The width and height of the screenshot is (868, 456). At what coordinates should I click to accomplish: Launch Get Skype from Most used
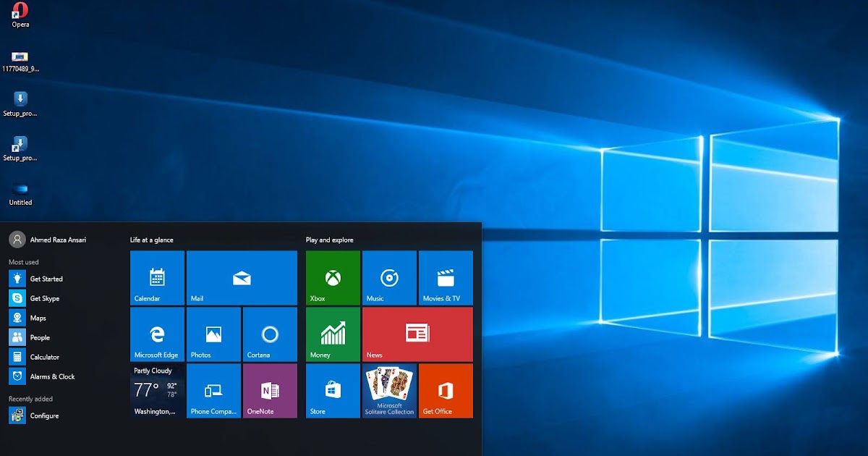point(35,298)
